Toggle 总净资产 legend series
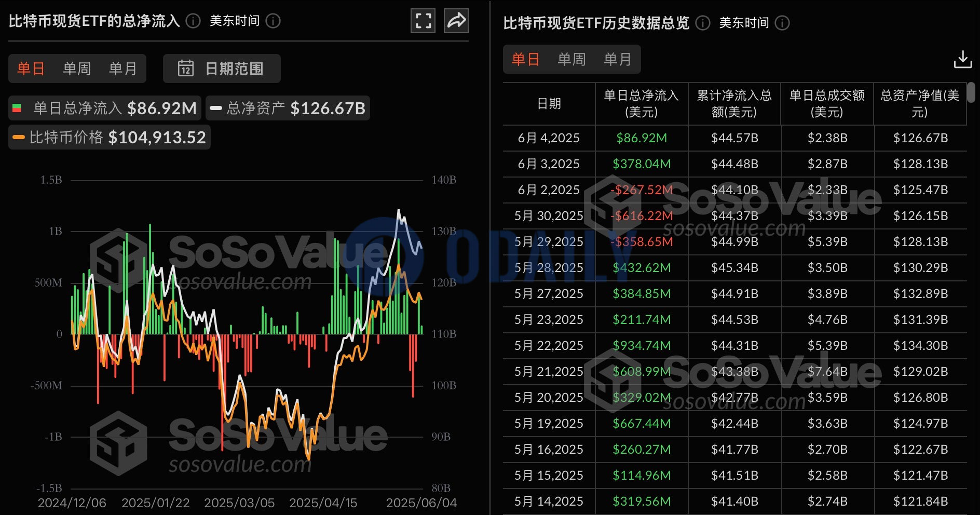This screenshot has height=515, width=980. 288,108
